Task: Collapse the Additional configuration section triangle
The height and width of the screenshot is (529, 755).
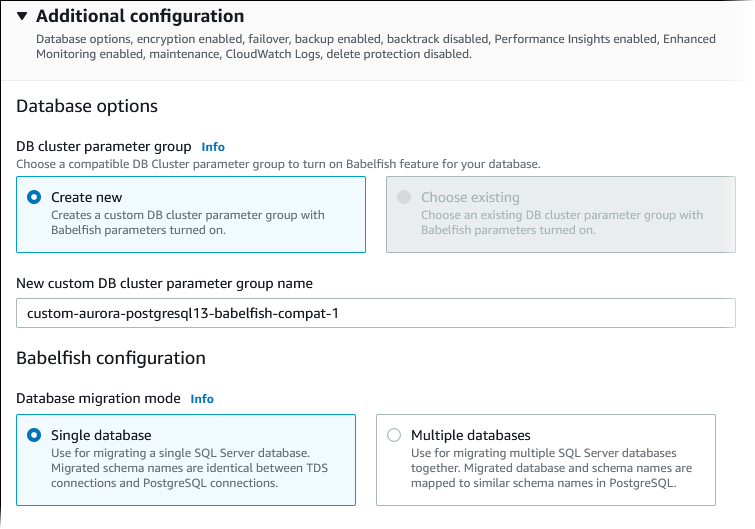Action: (x=22, y=16)
